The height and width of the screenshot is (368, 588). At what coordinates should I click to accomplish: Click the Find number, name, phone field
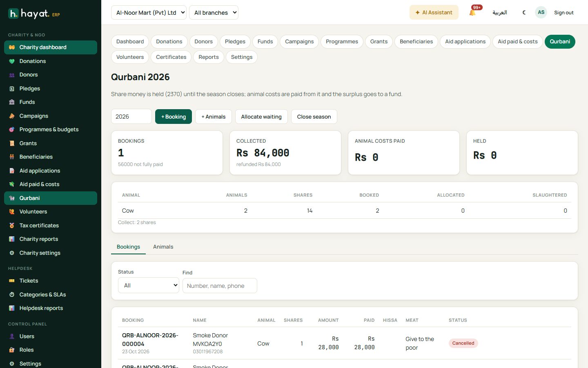tap(220, 285)
